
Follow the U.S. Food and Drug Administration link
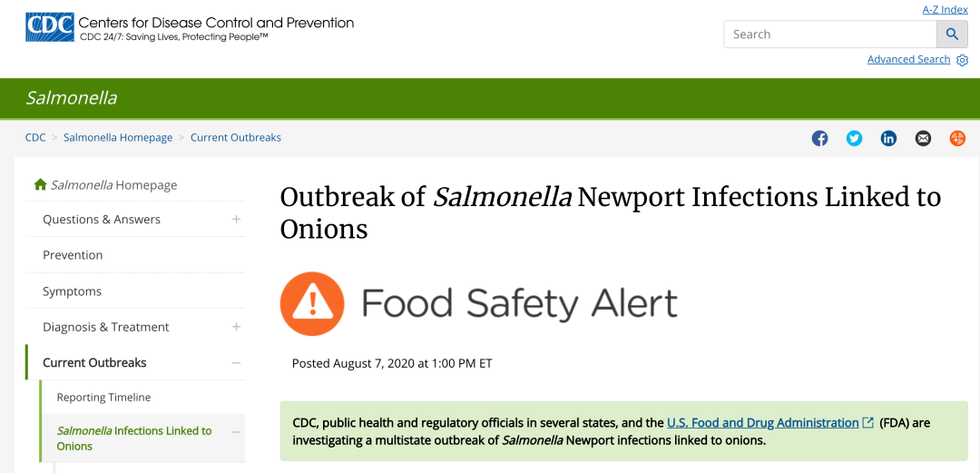[x=762, y=423]
